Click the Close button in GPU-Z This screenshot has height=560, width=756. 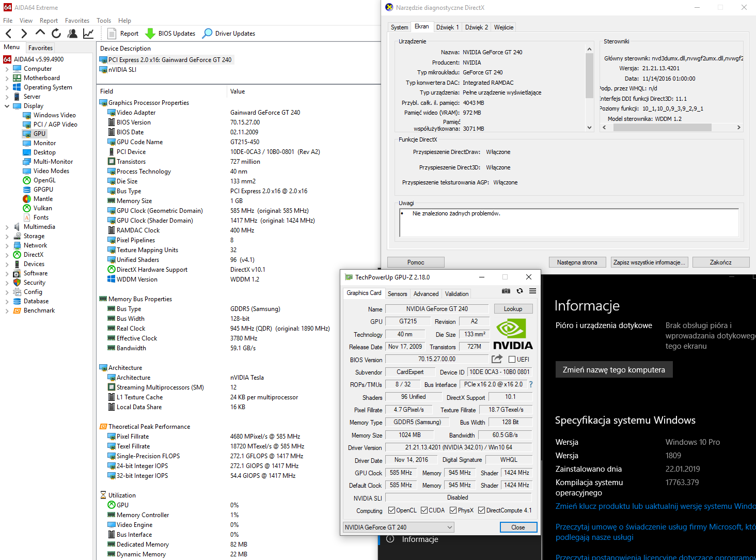point(518,527)
